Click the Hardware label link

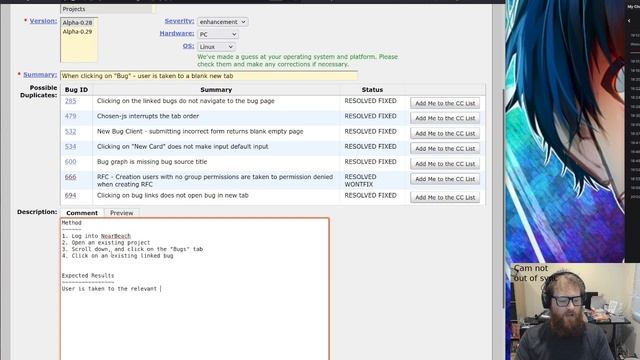tap(177, 33)
